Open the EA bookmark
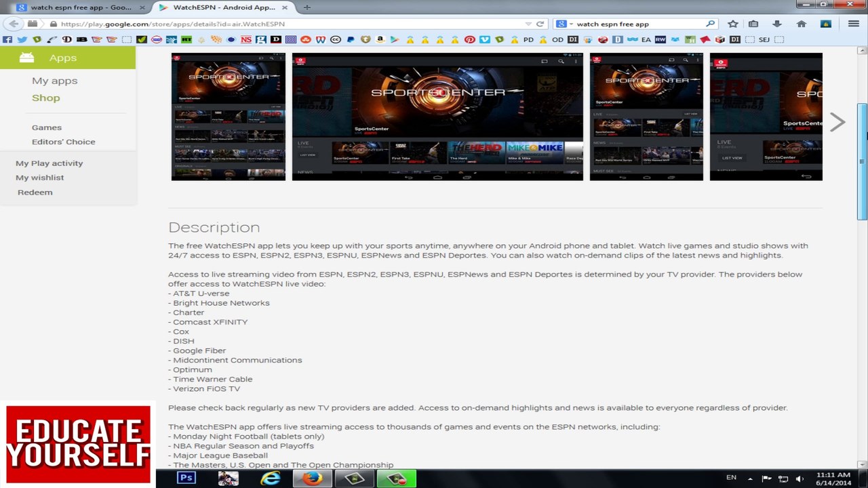This screenshot has height=488, width=868. coord(646,39)
